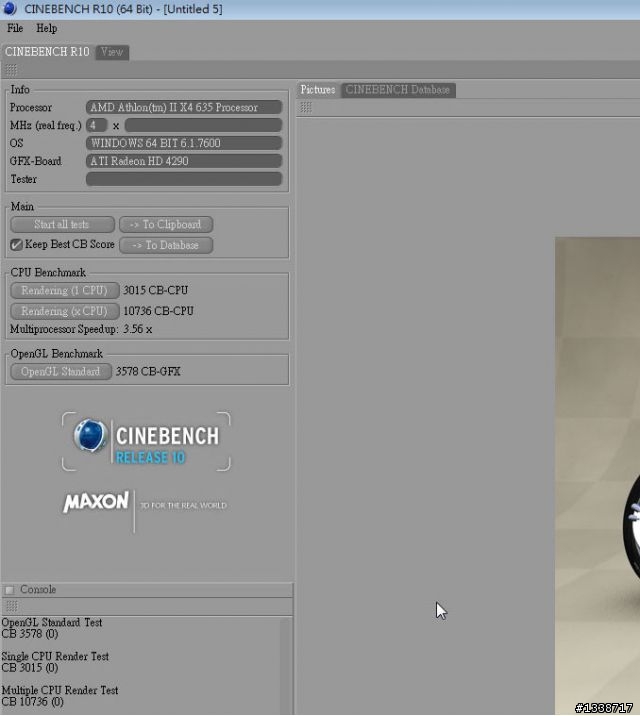Screen dimensions: 640x716
Task: Click the OS version field
Action: (184, 143)
